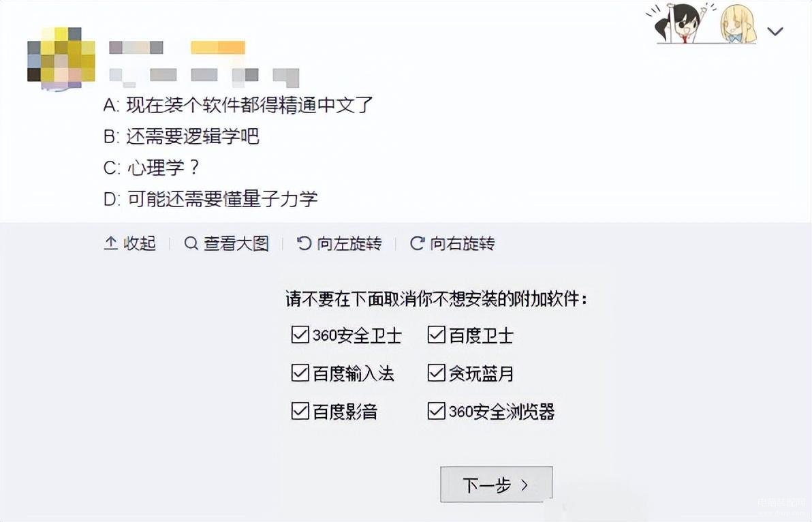Disable the 360安全浏览器 checkbox

[437, 411]
